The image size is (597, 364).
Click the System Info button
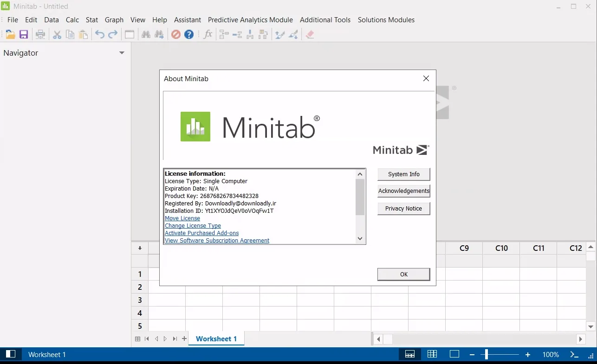tap(404, 174)
